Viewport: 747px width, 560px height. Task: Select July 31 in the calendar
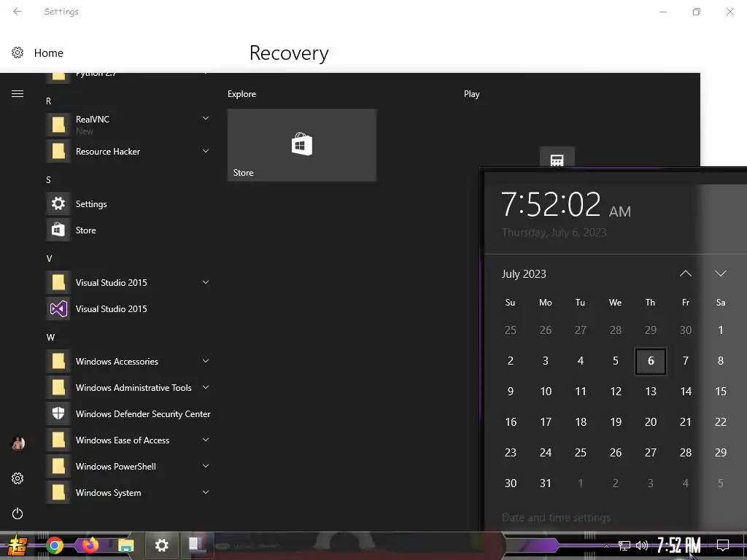tap(546, 483)
